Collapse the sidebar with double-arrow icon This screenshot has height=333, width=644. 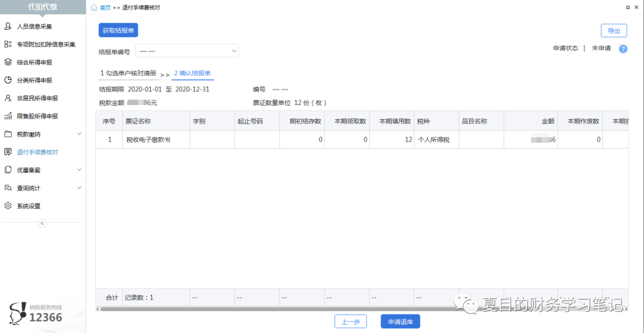[x=43, y=223]
